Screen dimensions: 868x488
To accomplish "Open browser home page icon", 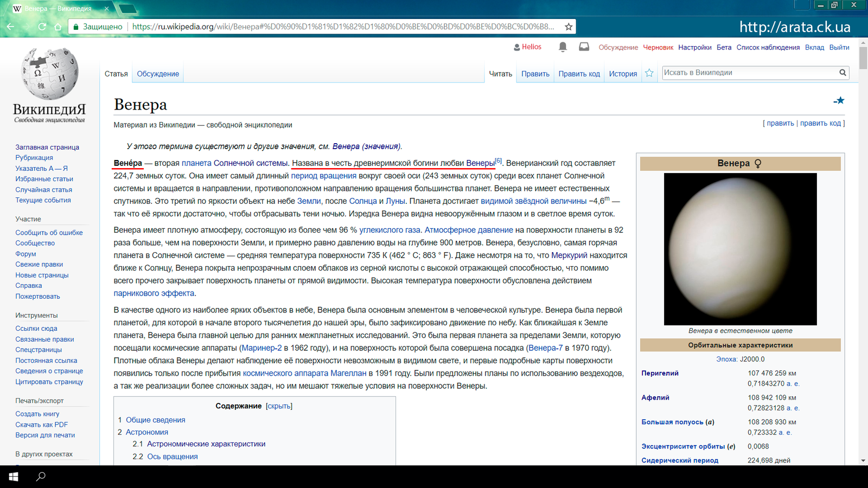I will 58,27.
